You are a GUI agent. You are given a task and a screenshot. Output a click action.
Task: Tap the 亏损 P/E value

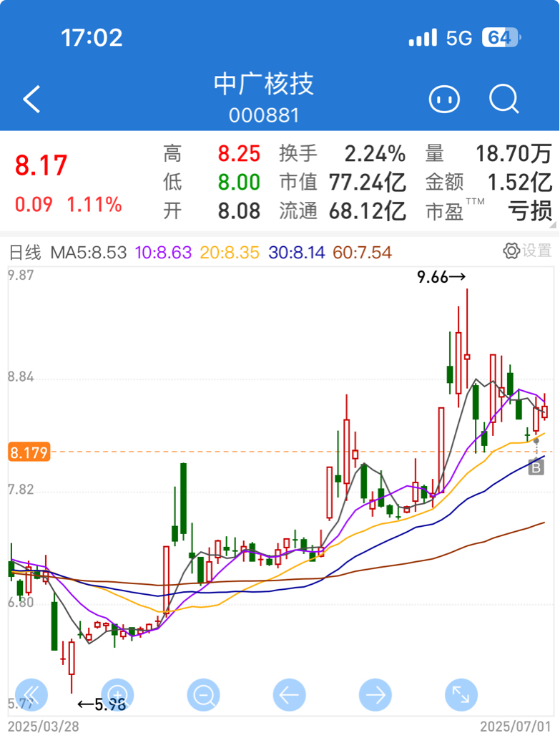[x=530, y=211]
